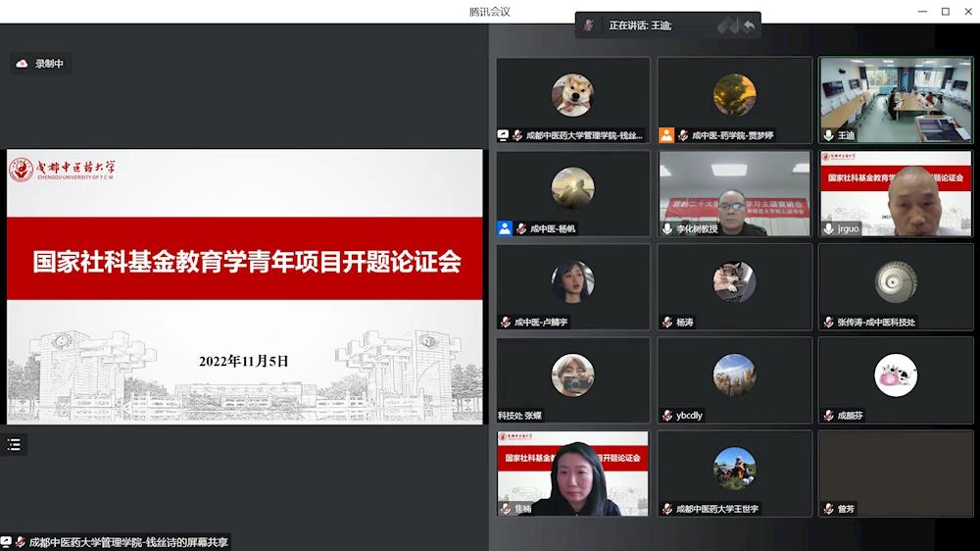Select the 李化树教授 video tile
The width and height of the screenshot is (980, 551).
(x=735, y=193)
